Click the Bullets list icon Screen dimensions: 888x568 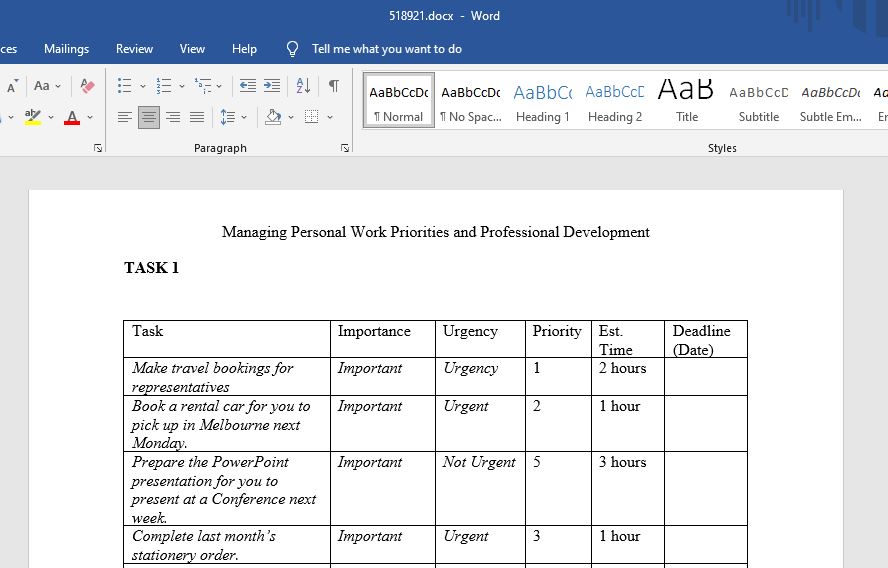(x=125, y=86)
